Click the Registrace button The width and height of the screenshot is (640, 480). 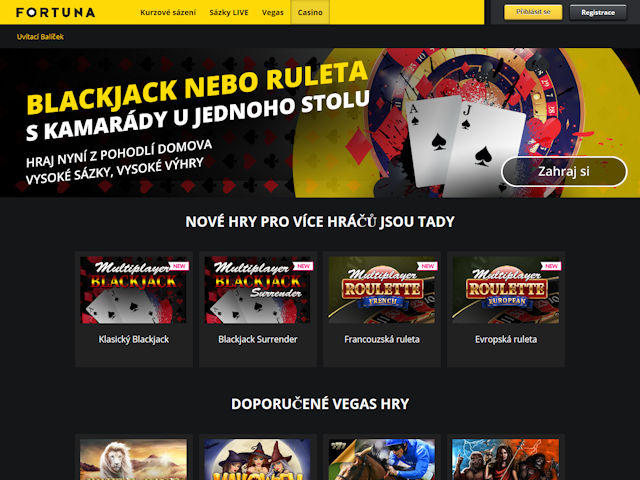point(598,12)
